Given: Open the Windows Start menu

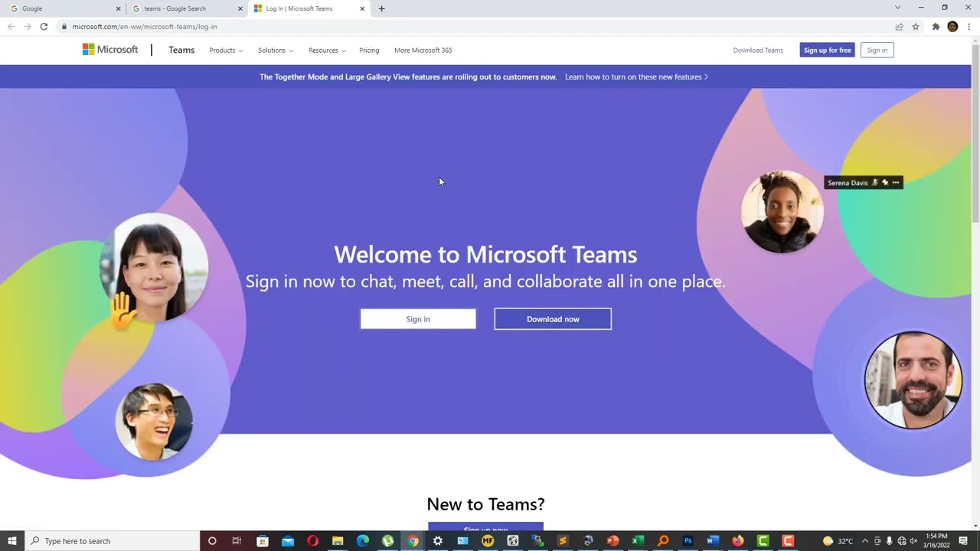Looking at the screenshot, I should tap(11, 541).
